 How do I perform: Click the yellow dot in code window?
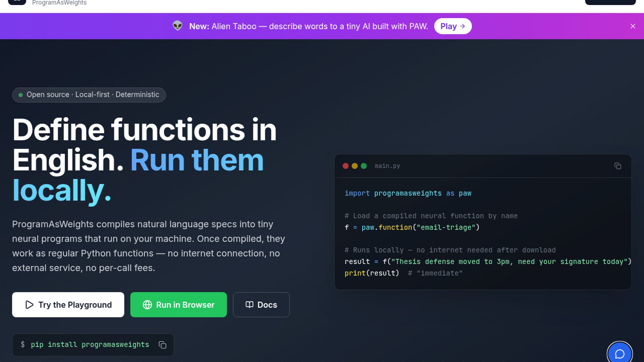click(x=355, y=166)
